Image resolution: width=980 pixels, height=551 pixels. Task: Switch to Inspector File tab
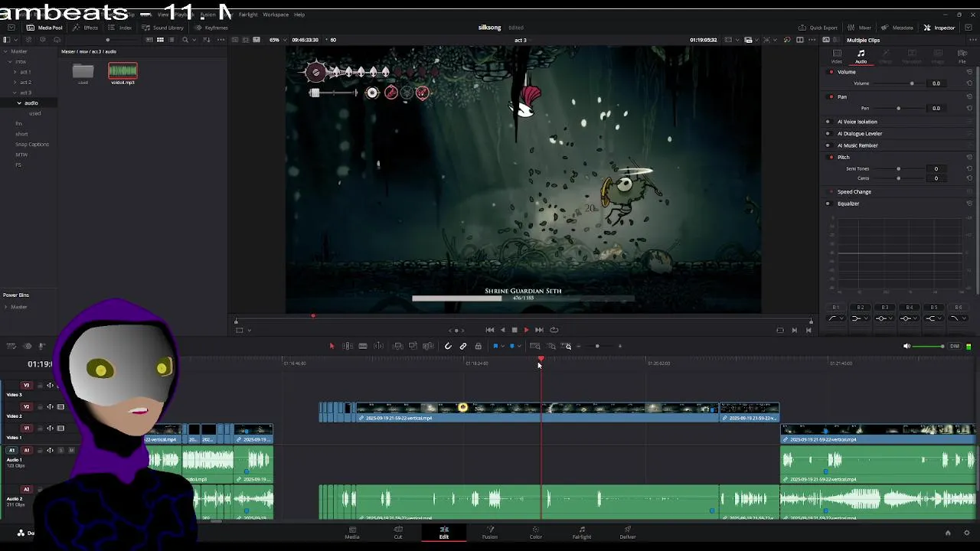(x=962, y=57)
